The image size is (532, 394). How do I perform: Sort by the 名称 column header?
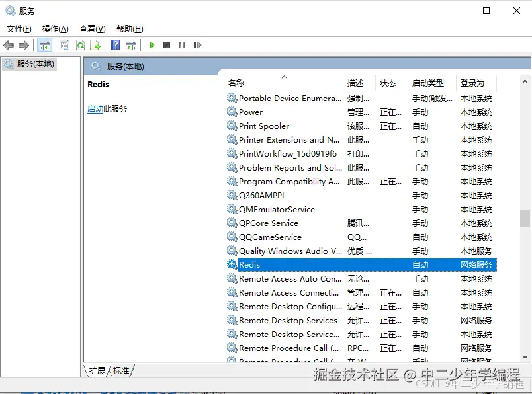point(285,83)
